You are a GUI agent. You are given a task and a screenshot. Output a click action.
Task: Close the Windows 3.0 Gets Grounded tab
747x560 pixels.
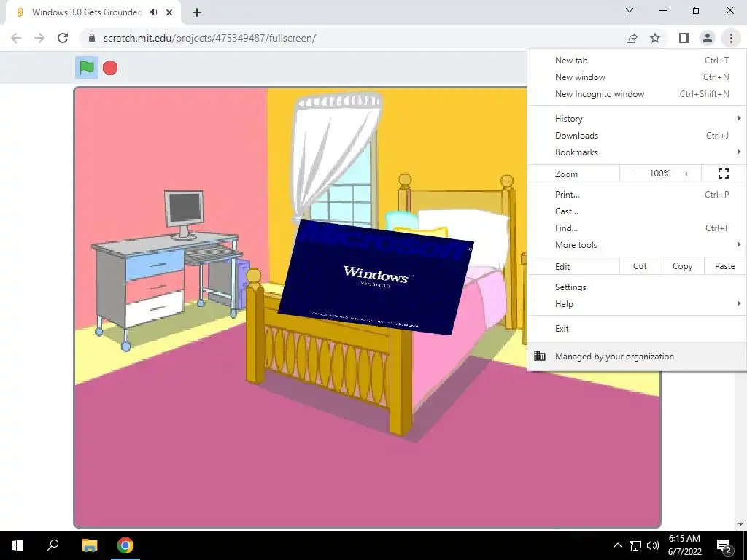[x=169, y=12]
